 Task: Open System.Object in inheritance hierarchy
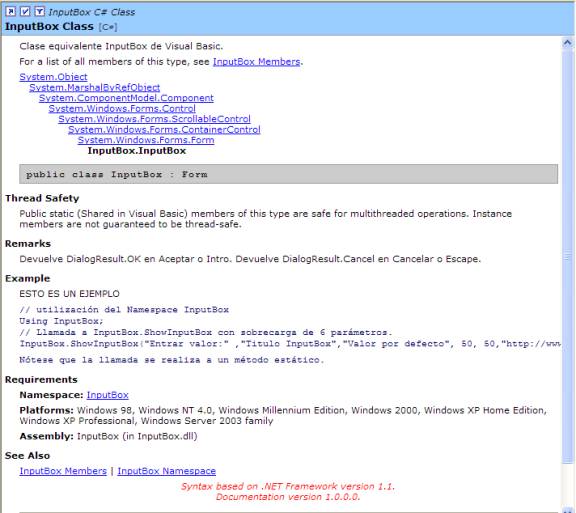53,77
